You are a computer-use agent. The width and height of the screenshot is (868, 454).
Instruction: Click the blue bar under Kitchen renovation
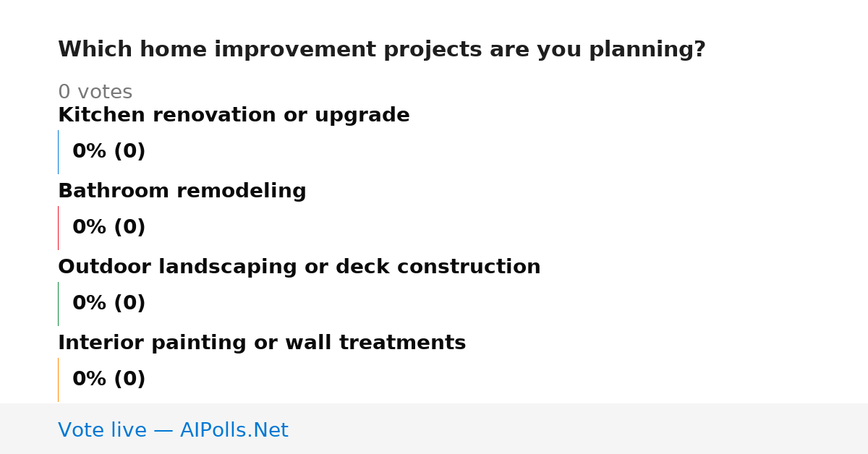58,152
